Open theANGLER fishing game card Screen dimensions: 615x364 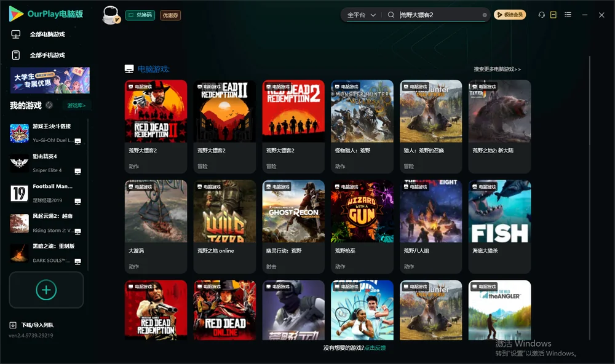pyautogui.click(x=499, y=310)
